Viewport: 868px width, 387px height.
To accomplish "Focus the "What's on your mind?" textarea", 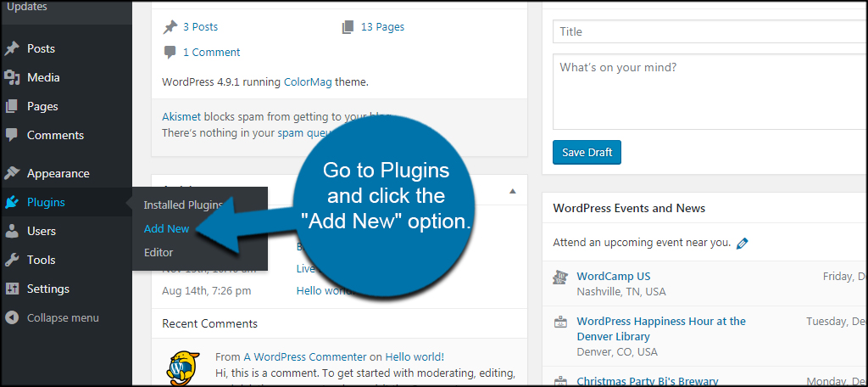I will click(x=710, y=92).
